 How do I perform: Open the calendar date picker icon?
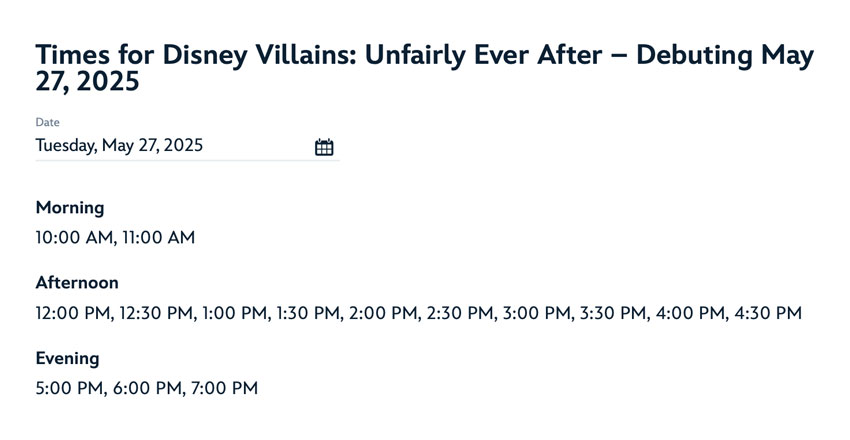pos(324,147)
